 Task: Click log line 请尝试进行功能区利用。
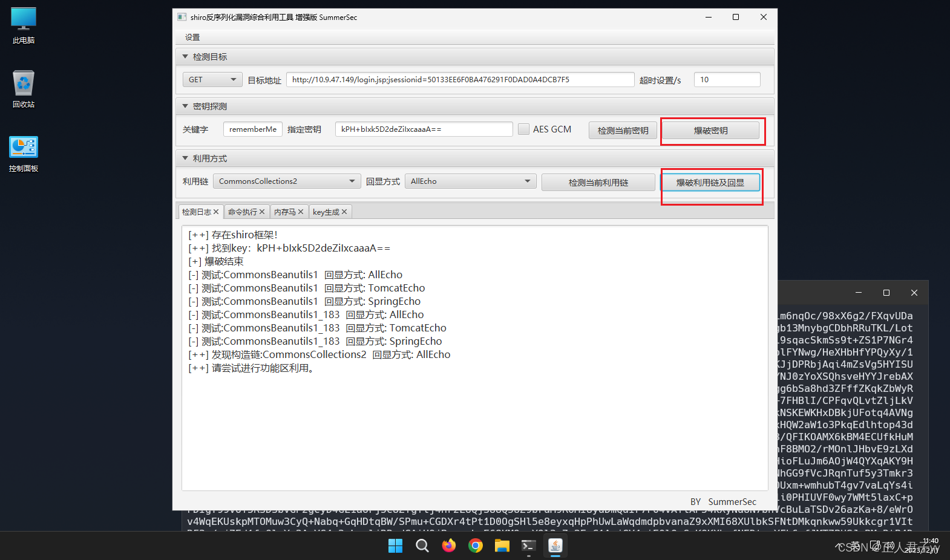[x=251, y=368]
